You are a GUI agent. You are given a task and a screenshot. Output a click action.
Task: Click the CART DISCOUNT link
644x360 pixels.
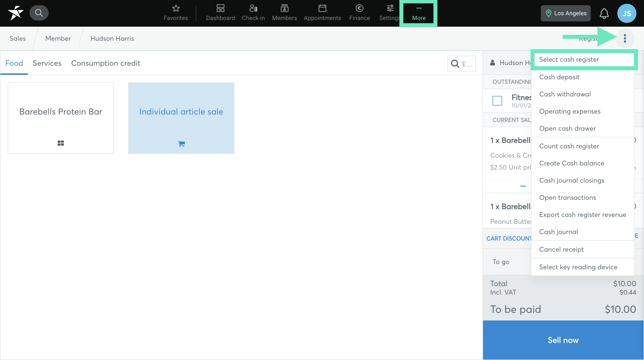pos(509,239)
